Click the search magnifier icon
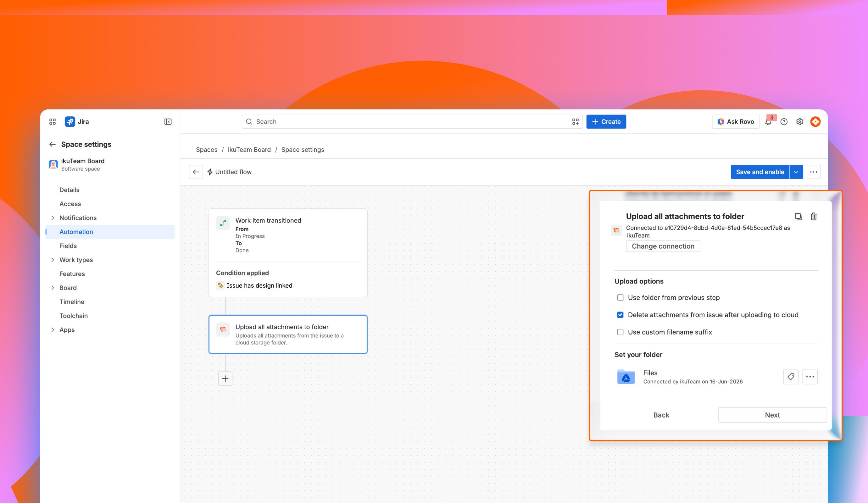The image size is (868, 503). (x=249, y=122)
